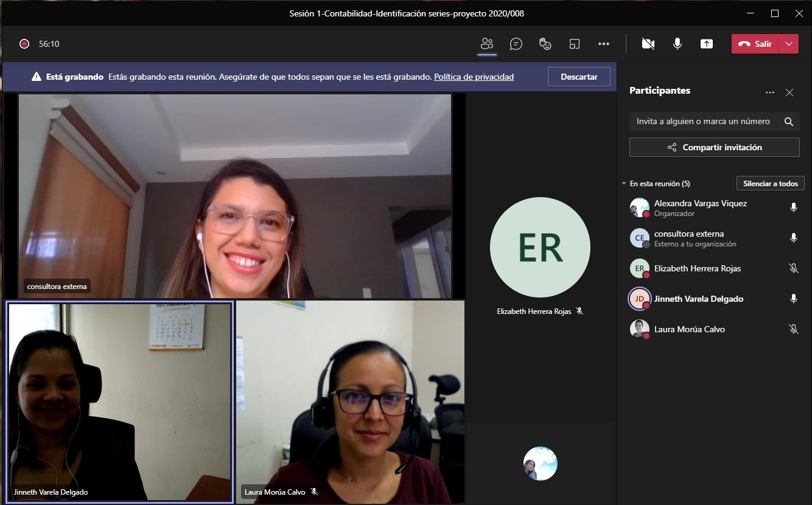812x505 pixels.
Task: Open the Política de privacidad link
Action: 474,77
